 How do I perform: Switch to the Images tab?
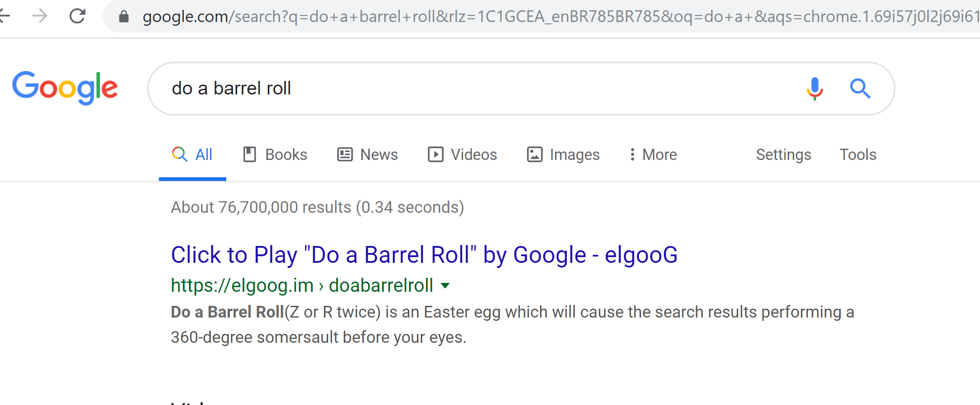click(x=563, y=154)
